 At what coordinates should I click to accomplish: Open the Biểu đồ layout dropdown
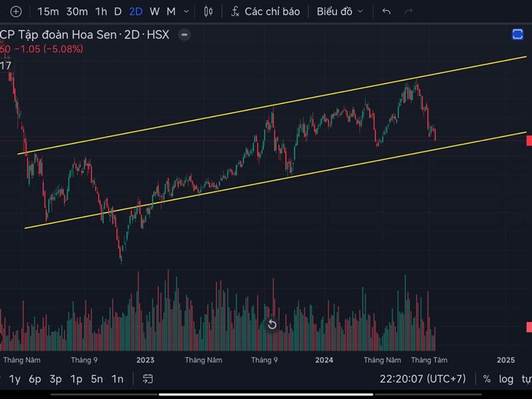point(340,12)
